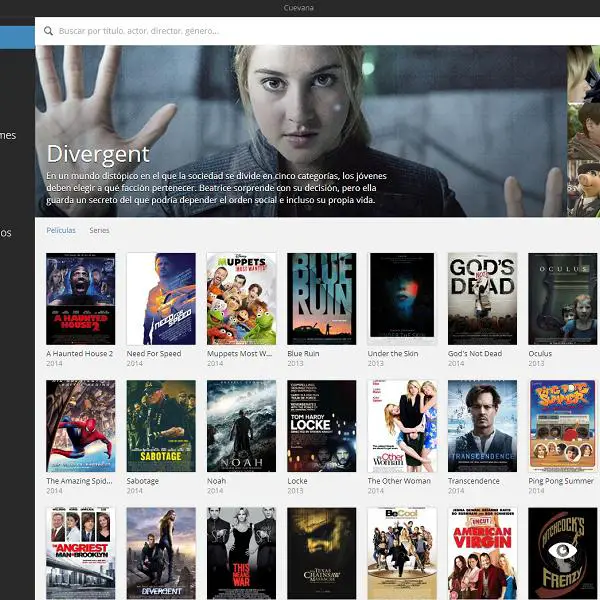Click the Muppets Most W... title text
Image resolution: width=600 pixels, height=600 pixels.
(x=240, y=354)
